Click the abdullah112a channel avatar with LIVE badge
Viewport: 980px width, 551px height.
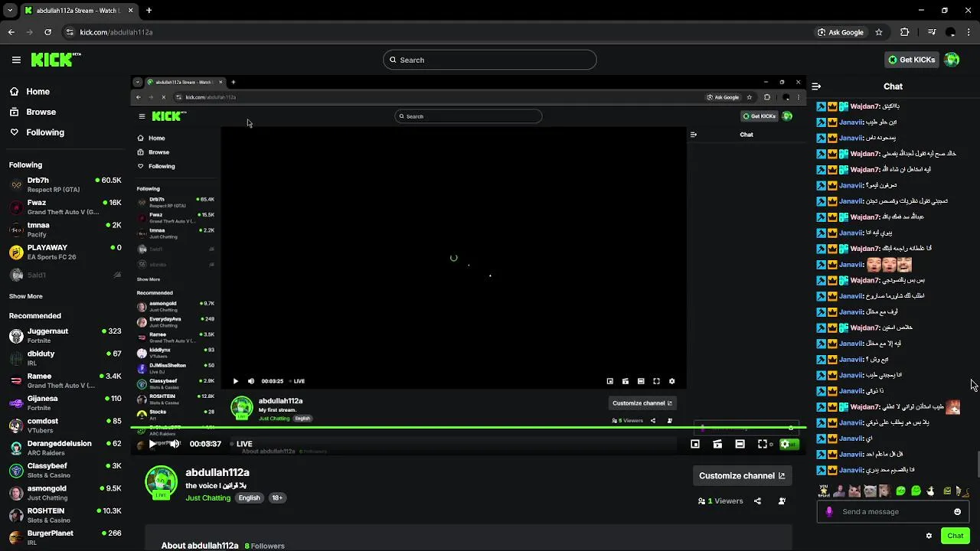pyautogui.click(x=161, y=483)
